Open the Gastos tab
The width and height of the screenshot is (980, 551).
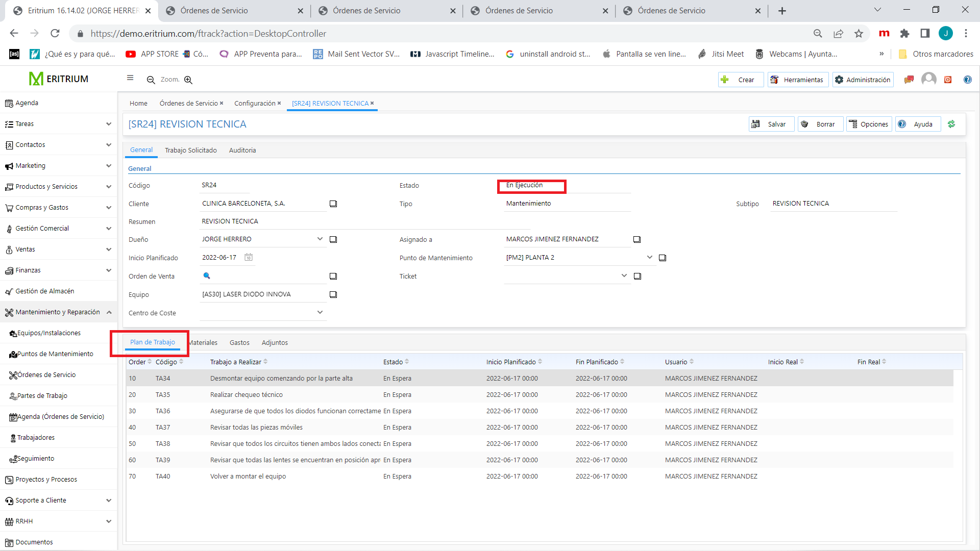point(239,343)
